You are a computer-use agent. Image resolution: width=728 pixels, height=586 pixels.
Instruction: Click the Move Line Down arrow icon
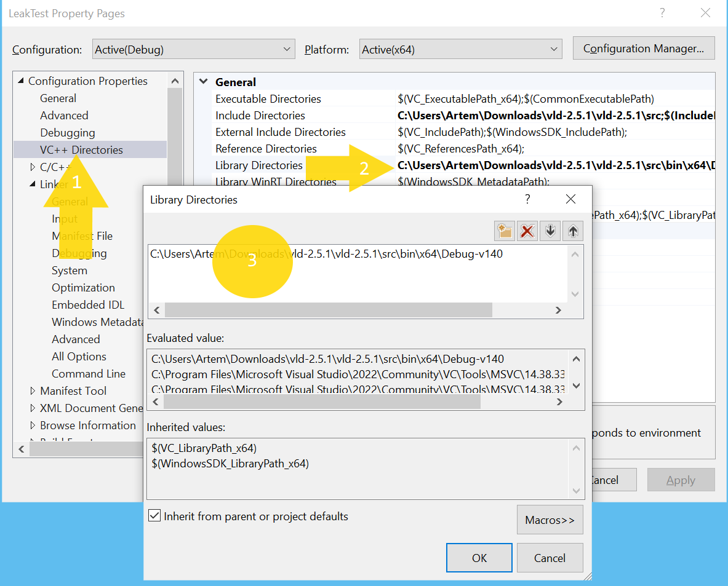point(550,231)
